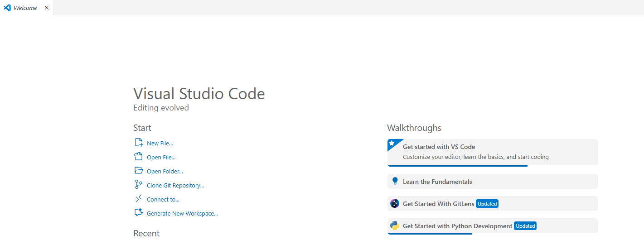Click the Open Folder icon
644x240 pixels.
click(139, 171)
